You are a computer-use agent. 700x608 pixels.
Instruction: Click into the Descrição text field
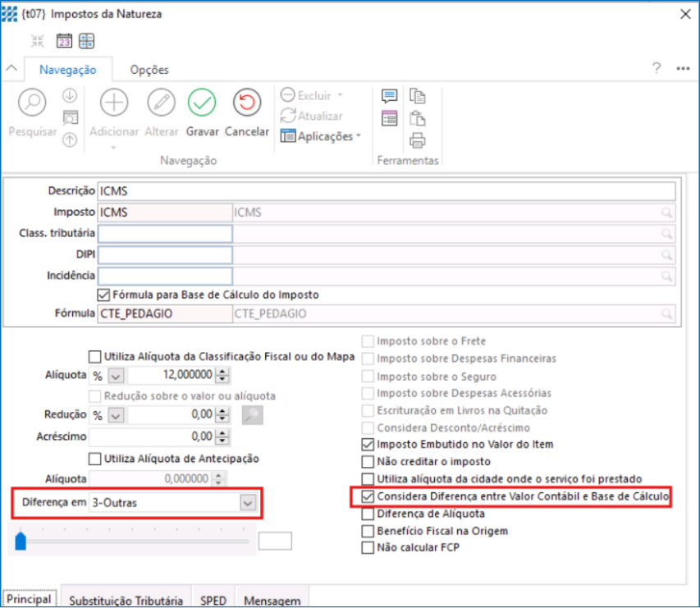386,191
